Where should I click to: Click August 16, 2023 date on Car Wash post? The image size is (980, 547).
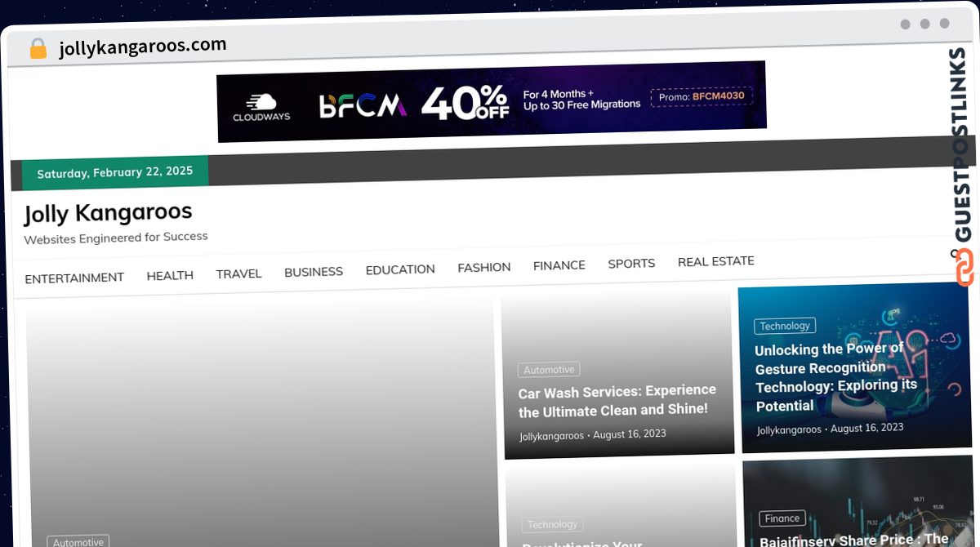[630, 434]
